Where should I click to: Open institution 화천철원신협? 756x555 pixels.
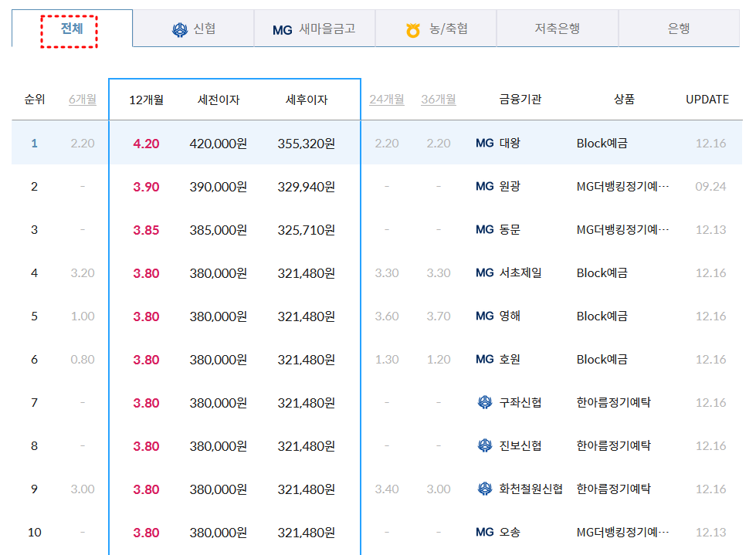531,489
